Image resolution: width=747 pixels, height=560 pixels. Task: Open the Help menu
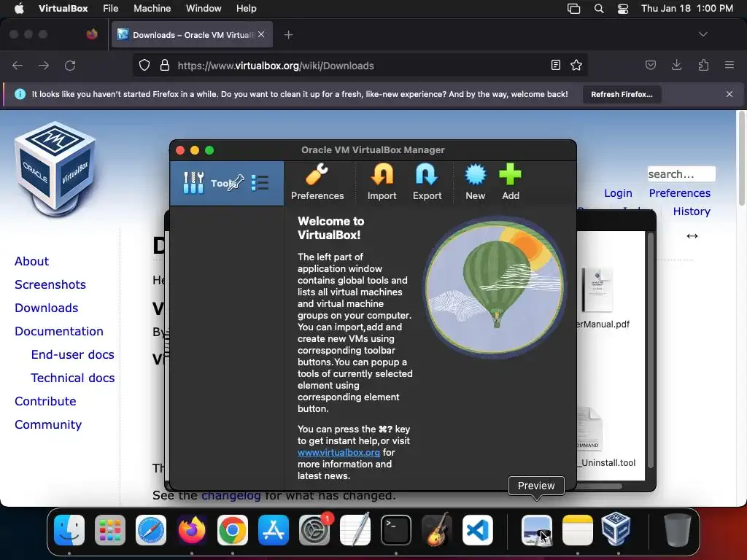click(247, 8)
